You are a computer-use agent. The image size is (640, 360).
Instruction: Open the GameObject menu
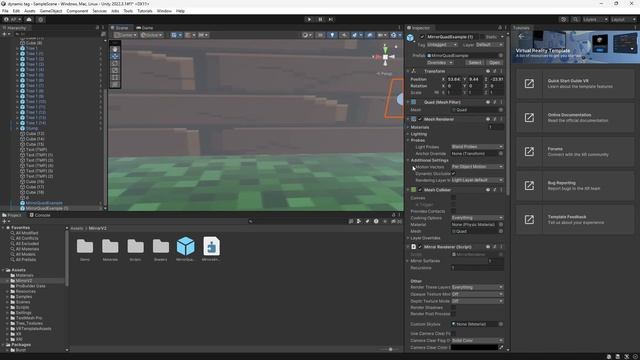point(51,11)
